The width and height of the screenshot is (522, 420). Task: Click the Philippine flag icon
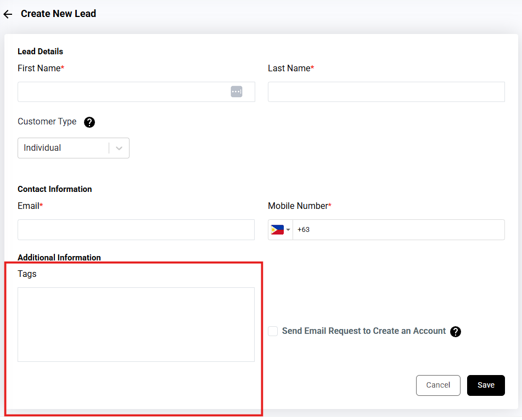(277, 230)
